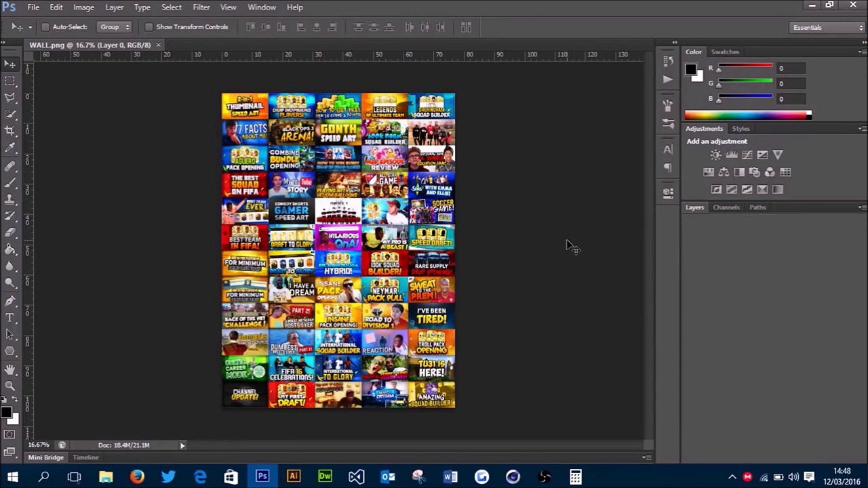Choose the Quick Selection tool

click(x=10, y=115)
